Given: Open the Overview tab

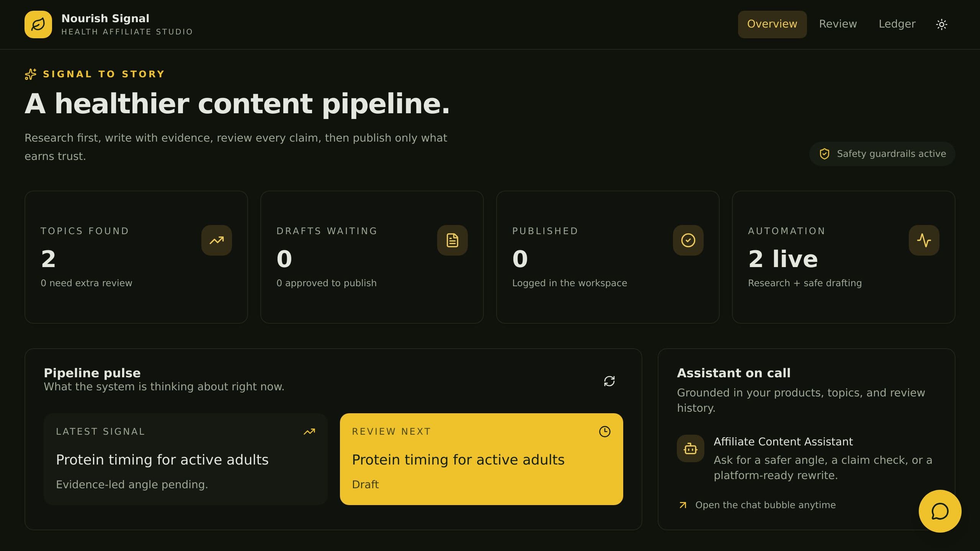Looking at the screenshot, I should [772, 24].
